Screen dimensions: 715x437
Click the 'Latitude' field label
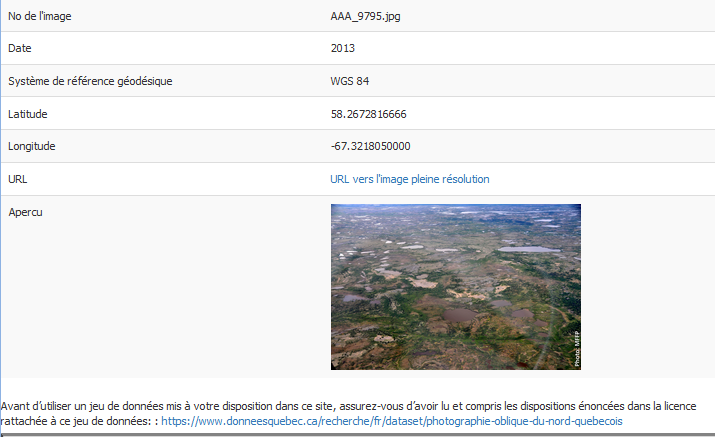[28, 114]
